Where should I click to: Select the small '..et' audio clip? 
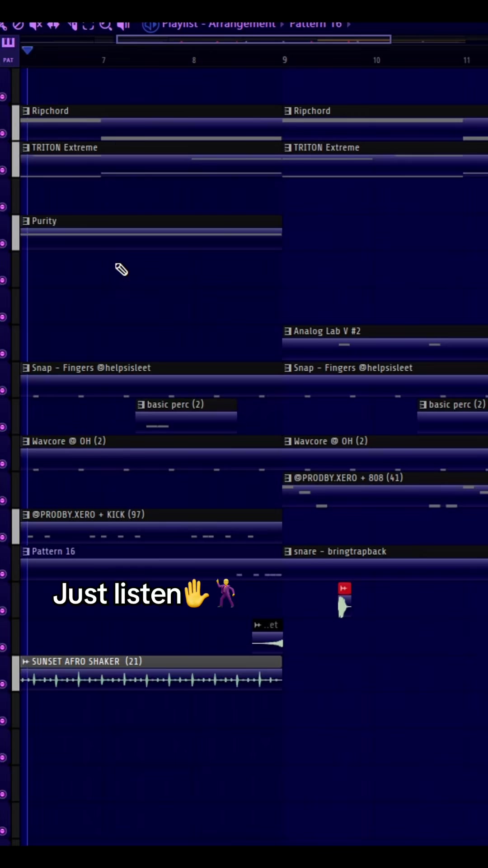point(267,636)
